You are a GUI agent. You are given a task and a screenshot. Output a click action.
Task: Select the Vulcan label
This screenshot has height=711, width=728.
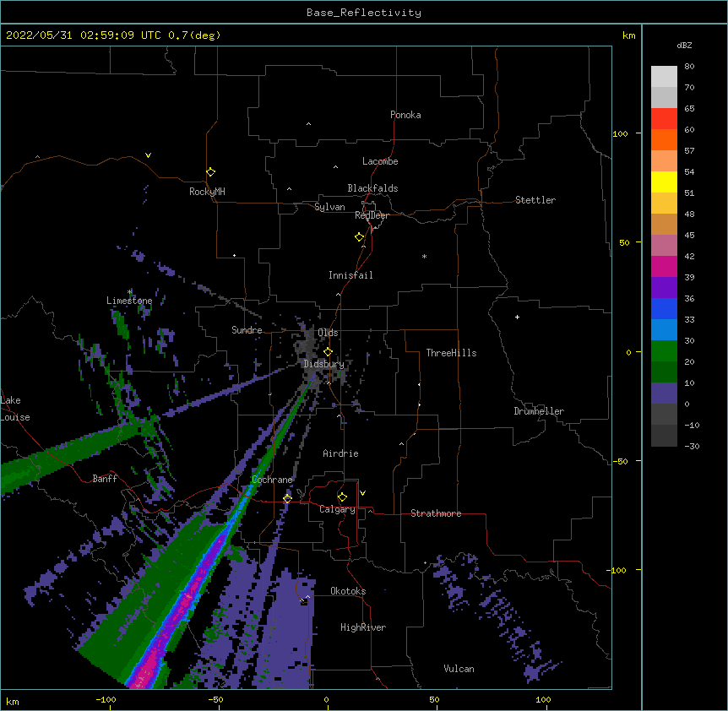pyautogui.click(x=459, y=669)
